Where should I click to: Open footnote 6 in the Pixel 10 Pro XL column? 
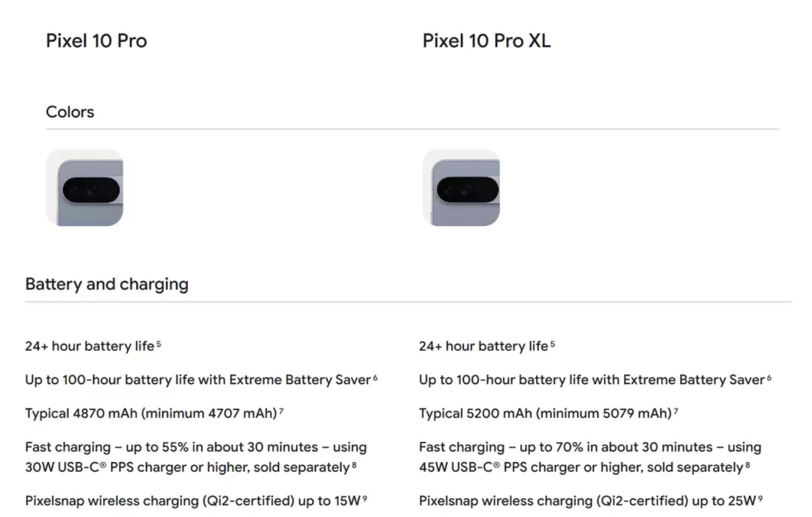coord(769,378)
